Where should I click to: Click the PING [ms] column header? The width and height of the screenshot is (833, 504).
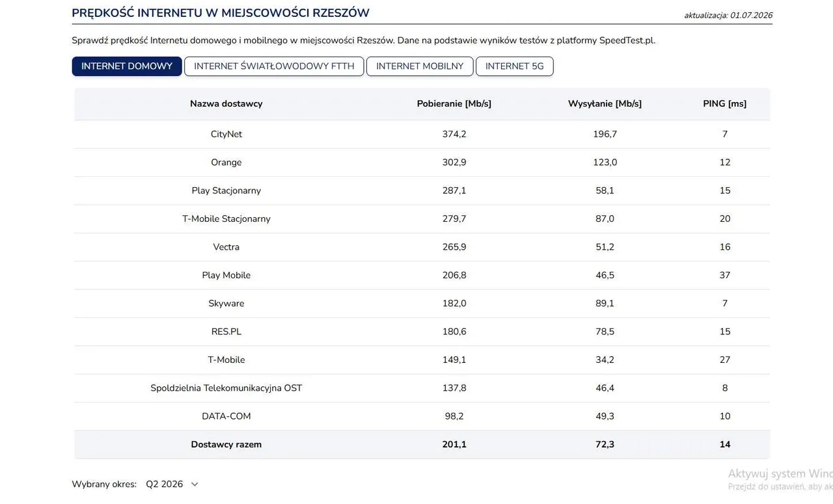tap(725, 103)
